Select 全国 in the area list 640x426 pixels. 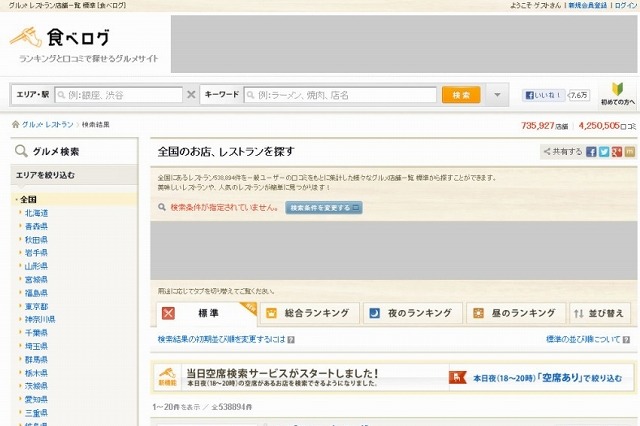click(x=28, y=200)
